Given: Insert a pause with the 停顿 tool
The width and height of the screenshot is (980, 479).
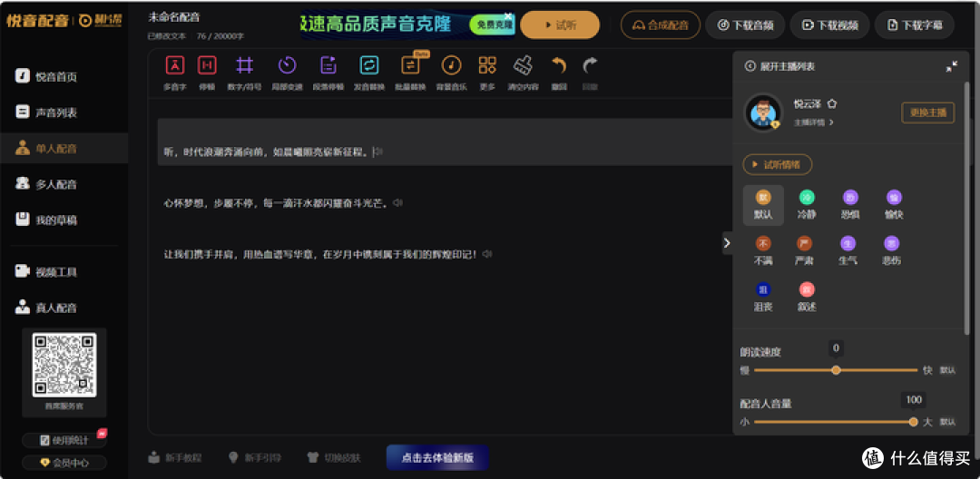Looking at the screenshot, I should (207, 73).
